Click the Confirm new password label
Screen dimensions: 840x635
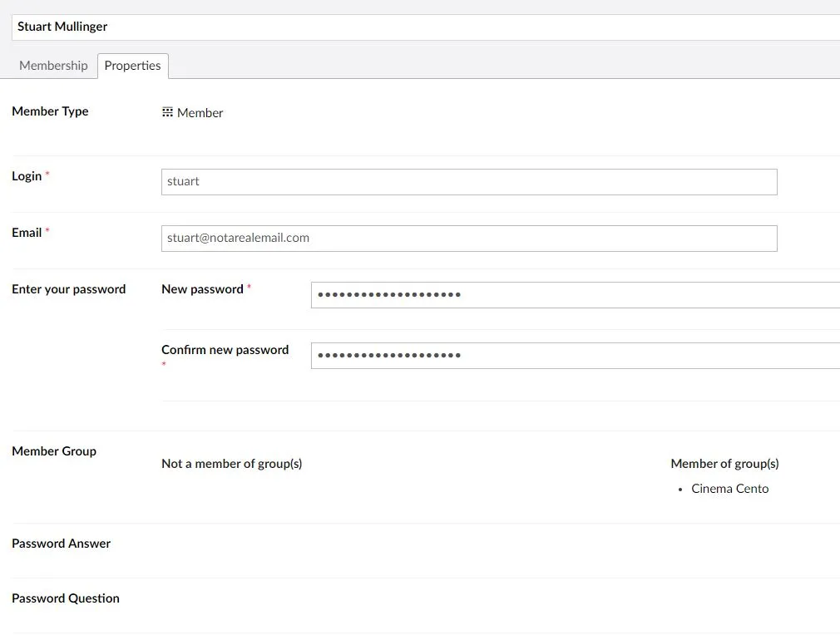click(225, 350)
